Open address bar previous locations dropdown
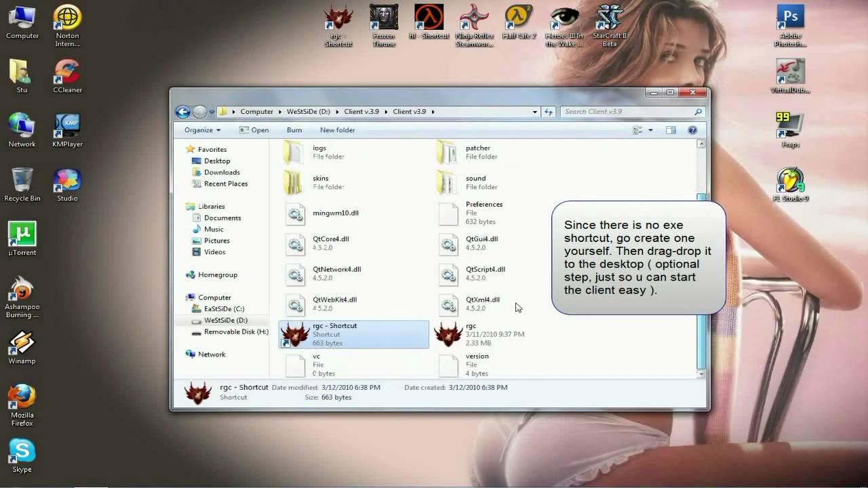 click(534, 112)
